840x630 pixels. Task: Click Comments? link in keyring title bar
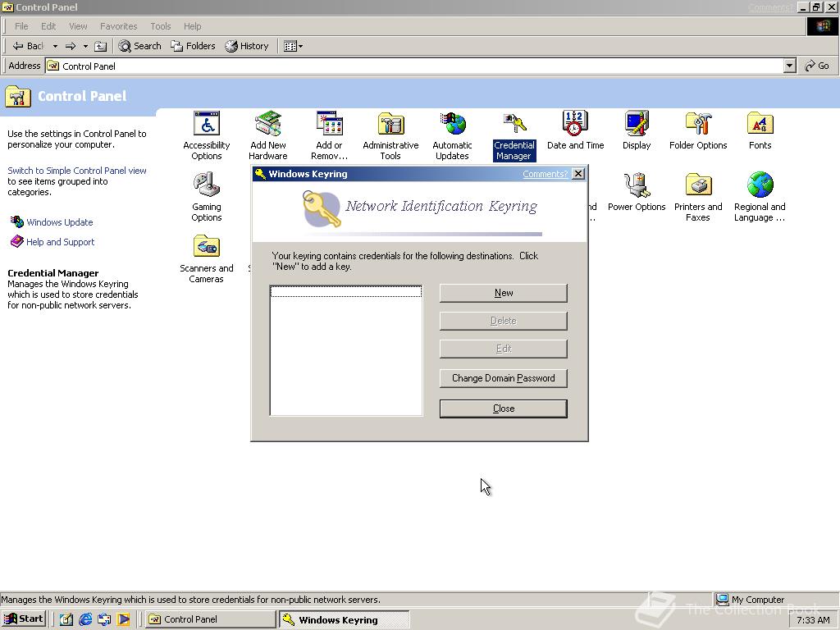(x=545, y=174)
